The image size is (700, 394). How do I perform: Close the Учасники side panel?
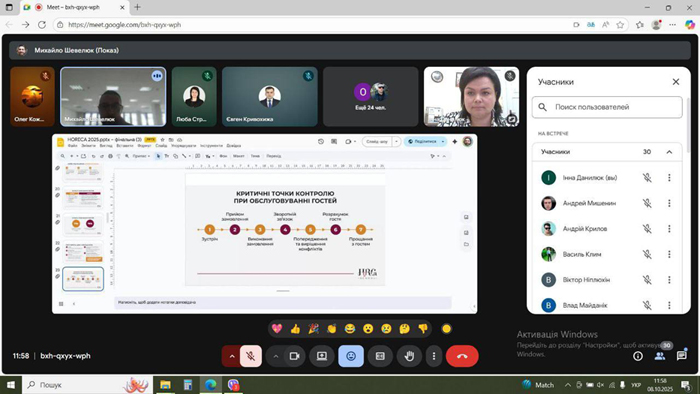coord(676,82)
